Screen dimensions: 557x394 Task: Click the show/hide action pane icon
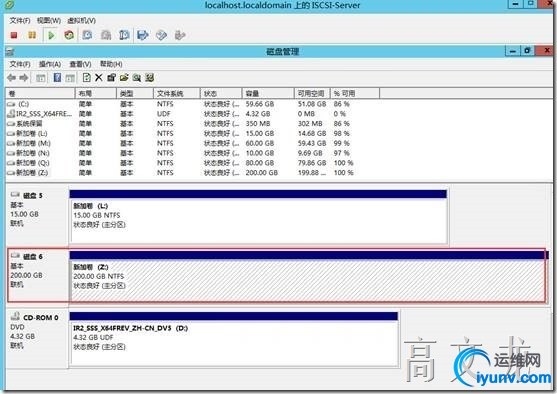(x=70, y=78)
